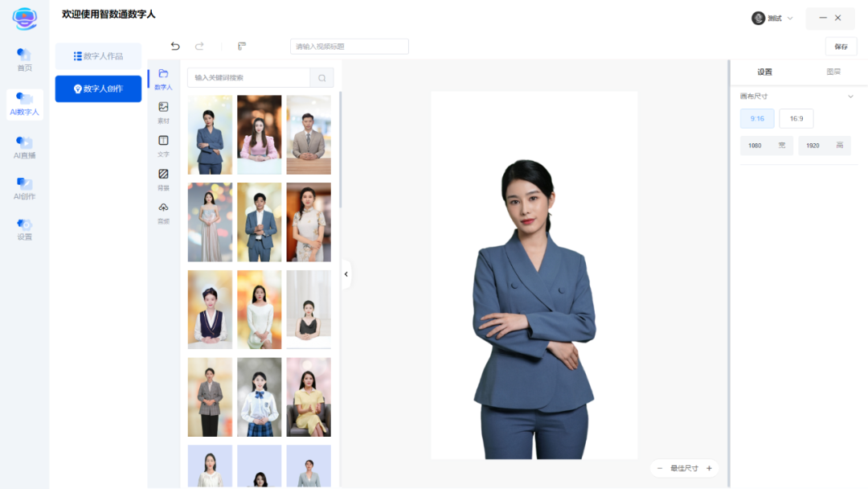This screenshot has width=868, height=489.
Task: Open the AI数字人 sidebar section
Action: coord(24,104)
